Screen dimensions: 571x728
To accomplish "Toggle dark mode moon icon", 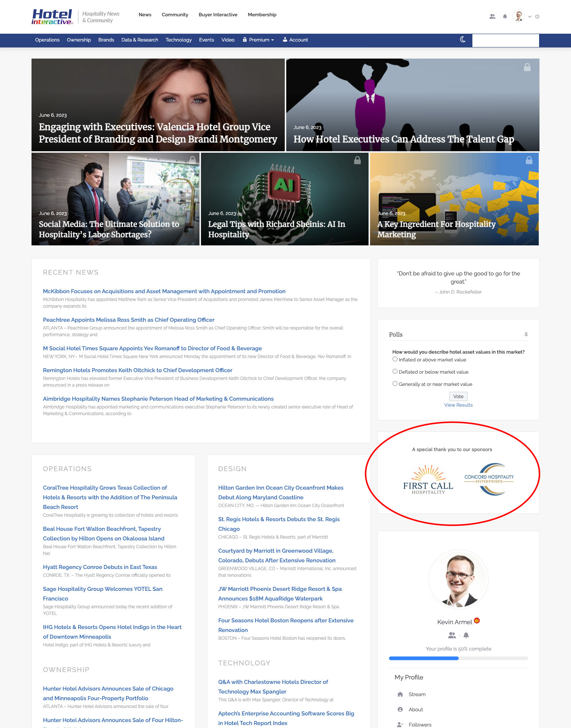I will point(463,40).
